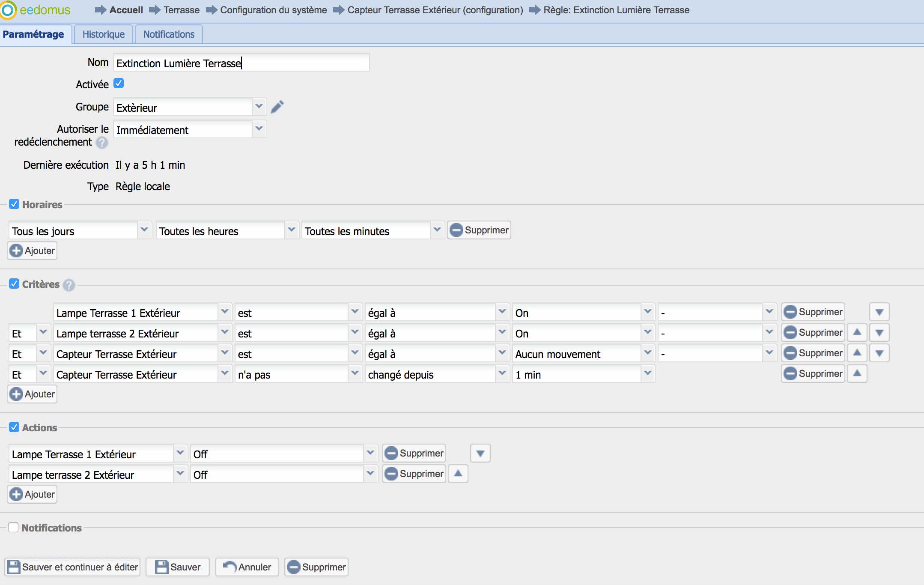Open the Immédiatement redéclenchement dropdown
Screen dimensions: 924x585
click(259, 129)
